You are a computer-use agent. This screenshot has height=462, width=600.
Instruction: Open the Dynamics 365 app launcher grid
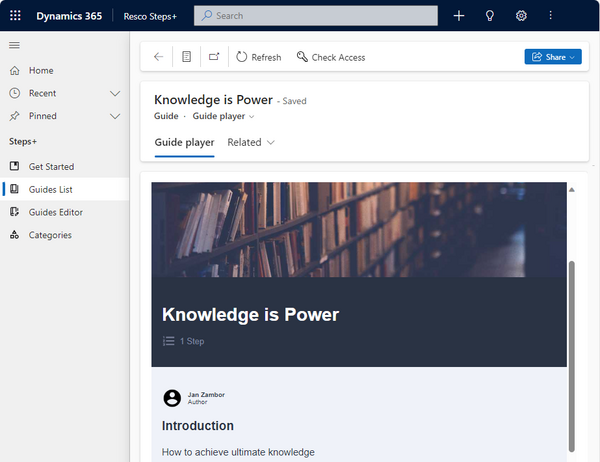(x=15, y=16)
